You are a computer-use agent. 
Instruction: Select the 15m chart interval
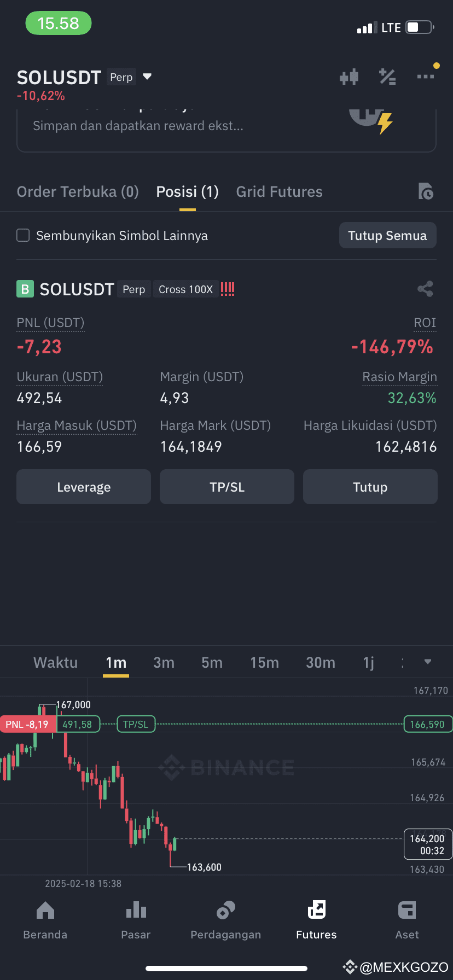pos(265,662)
